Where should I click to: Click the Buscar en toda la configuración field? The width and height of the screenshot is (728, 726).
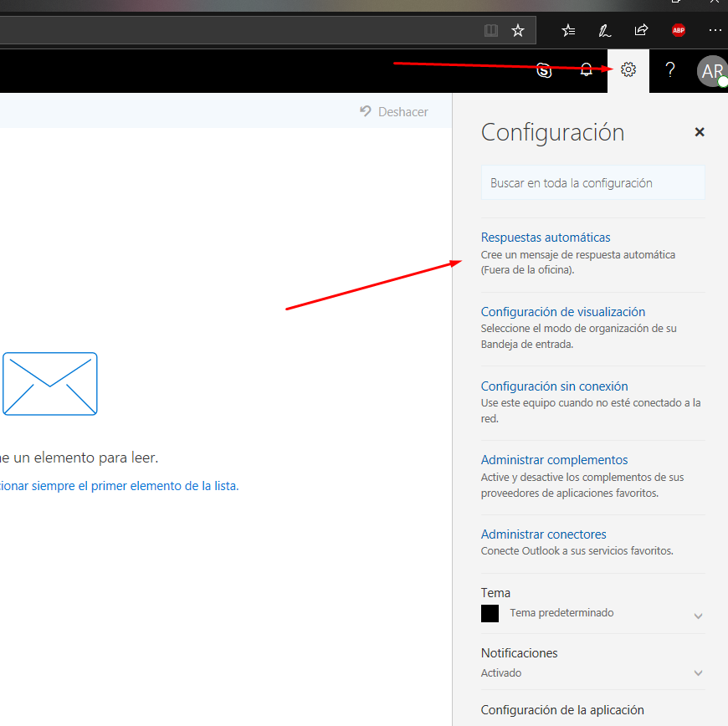592,183
